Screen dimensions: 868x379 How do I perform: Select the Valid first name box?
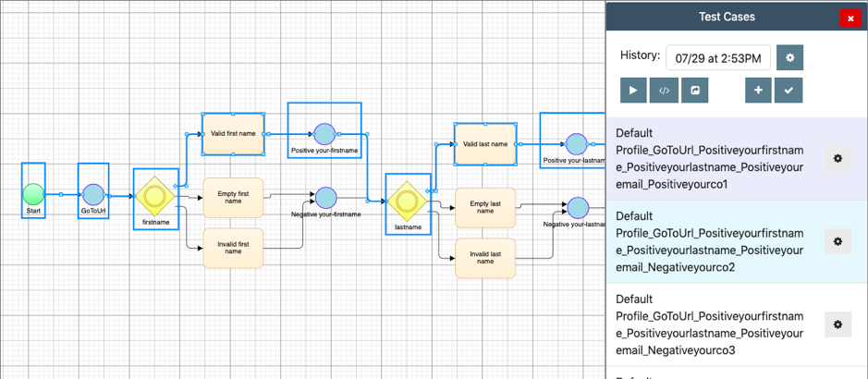pyautogui.click(x=233, y=134)
